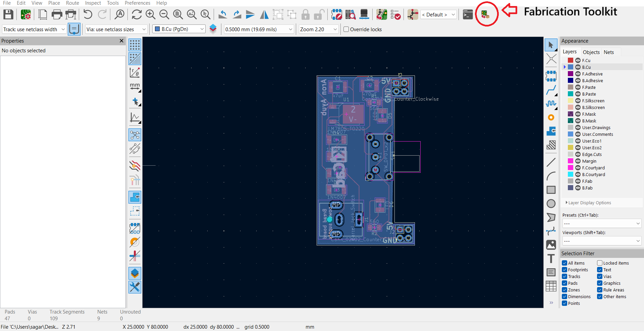Run the Design Rules Checker icon
The width and height of the screenshot is (644, 331).
(395, 14)
